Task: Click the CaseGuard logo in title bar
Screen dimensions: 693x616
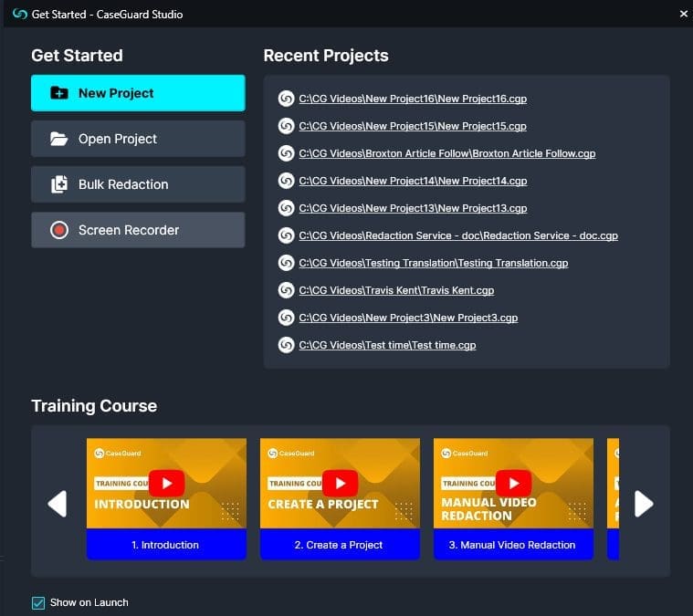Action: (x=20, y=14)
